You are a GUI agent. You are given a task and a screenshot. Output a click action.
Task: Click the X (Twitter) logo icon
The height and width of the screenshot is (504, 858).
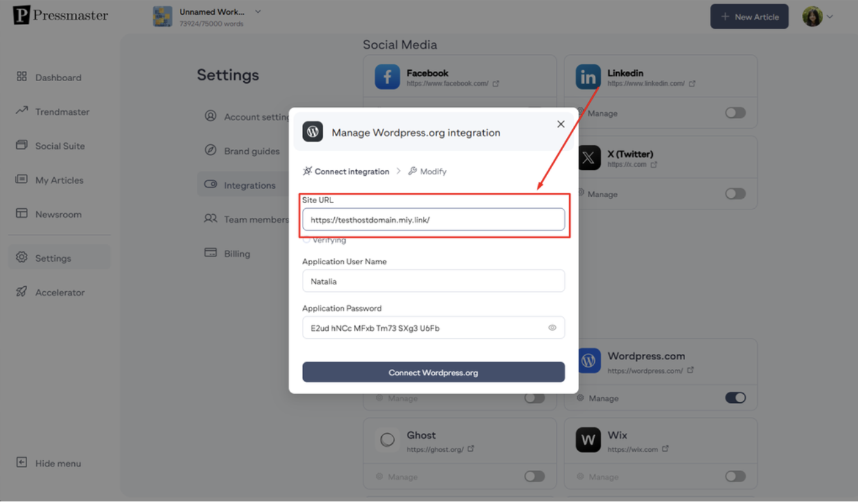click(588, 158)
